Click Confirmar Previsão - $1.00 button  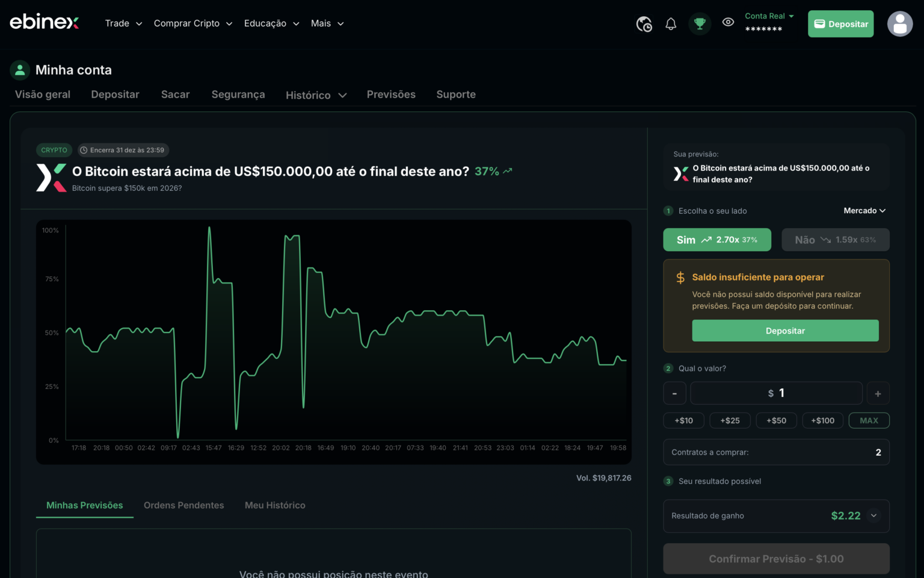click(776, 559)
